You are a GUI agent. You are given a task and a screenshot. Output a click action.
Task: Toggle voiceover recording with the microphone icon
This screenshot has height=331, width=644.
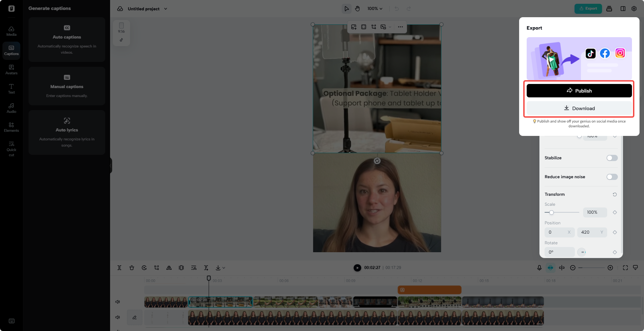tap(539, 268)
